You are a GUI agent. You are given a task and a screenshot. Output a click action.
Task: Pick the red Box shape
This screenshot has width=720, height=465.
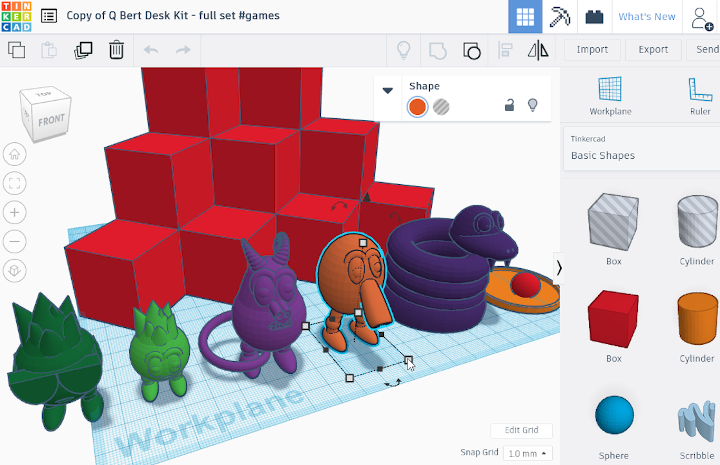(613, 319)
